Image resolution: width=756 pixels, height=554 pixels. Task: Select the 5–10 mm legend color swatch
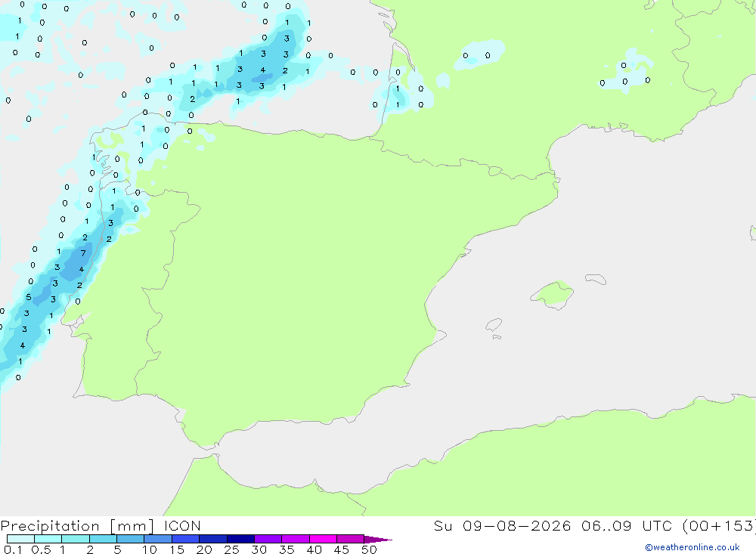coord(130,539)
